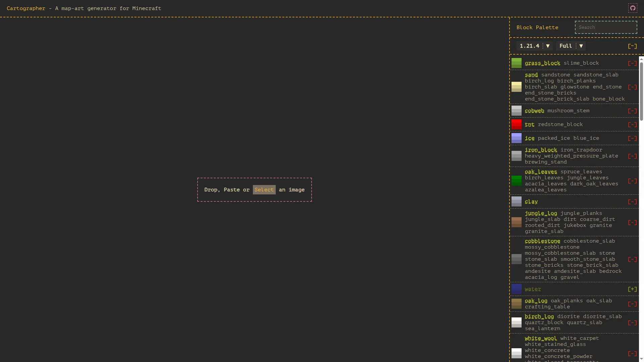The image size is (644, 362).
Task: Disable the clay color row
Action: 632,202
